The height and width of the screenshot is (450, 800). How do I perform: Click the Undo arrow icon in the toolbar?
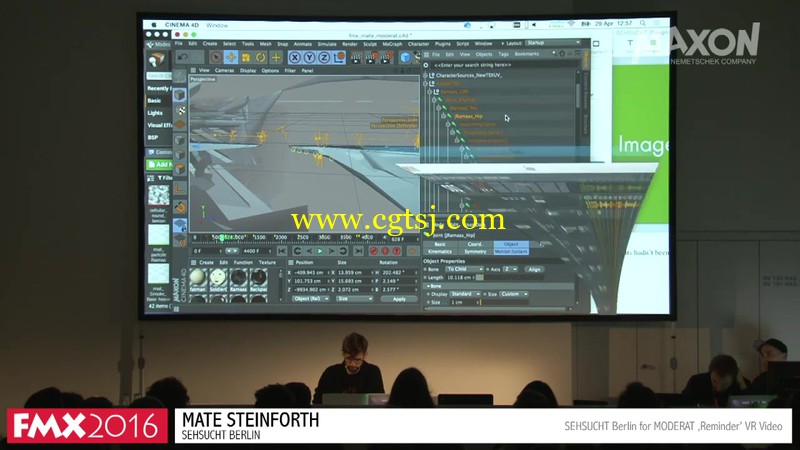click(x=183, y=57)
